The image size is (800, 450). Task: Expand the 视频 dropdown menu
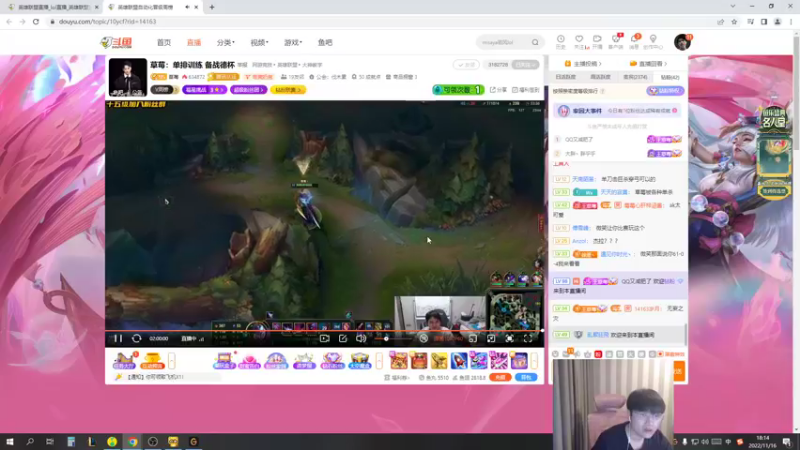(259, 42)
